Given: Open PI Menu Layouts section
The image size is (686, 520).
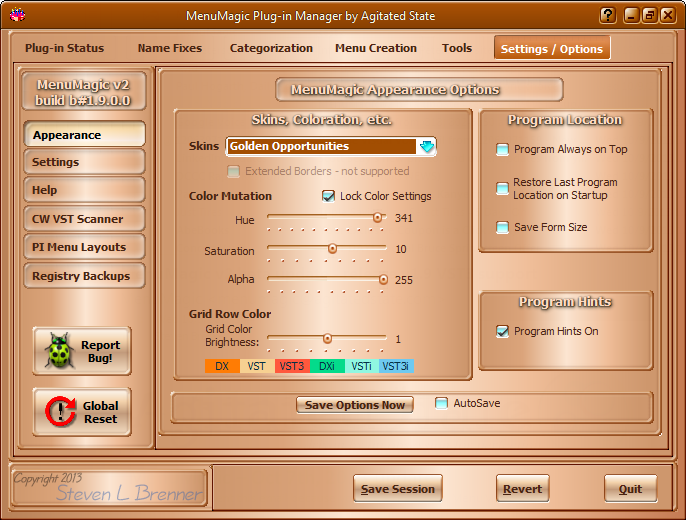Looking at the screenshot, I should [84, 247].
